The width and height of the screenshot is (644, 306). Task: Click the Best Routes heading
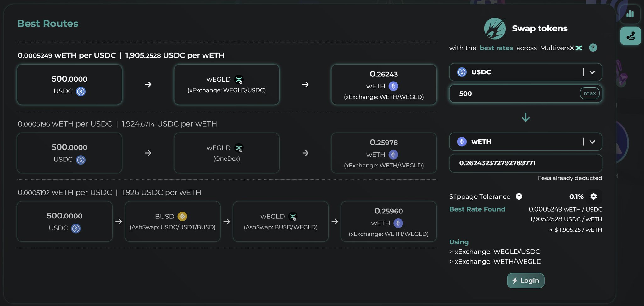[x=48, y=24]
